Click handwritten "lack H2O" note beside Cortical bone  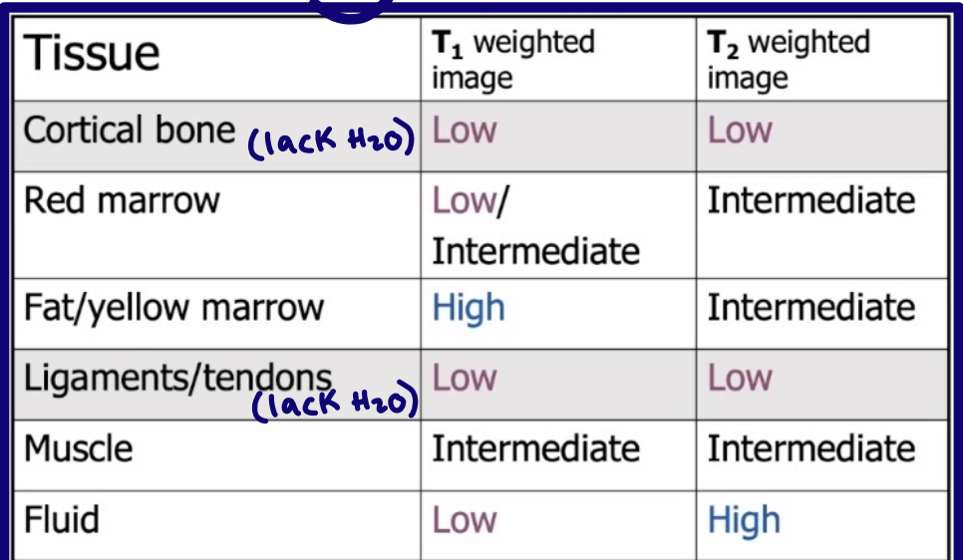(x=330, y=143)
